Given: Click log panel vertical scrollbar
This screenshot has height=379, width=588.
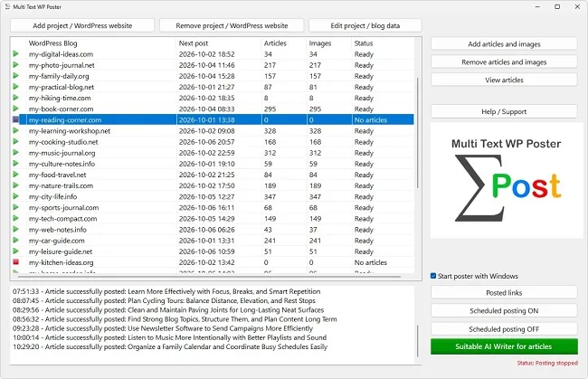Looking at the screenshot, I should pos(417,341).
